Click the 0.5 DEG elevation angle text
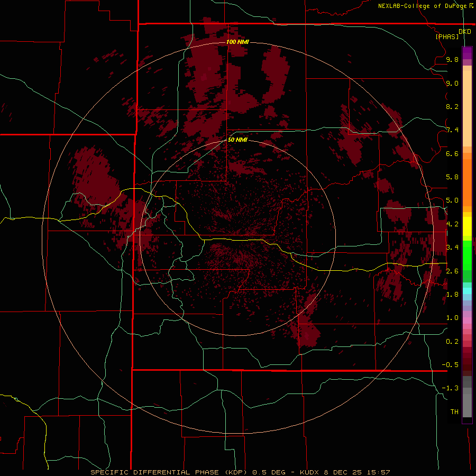Viewport: 476px width, 476px height. click(x=269, y=472)
